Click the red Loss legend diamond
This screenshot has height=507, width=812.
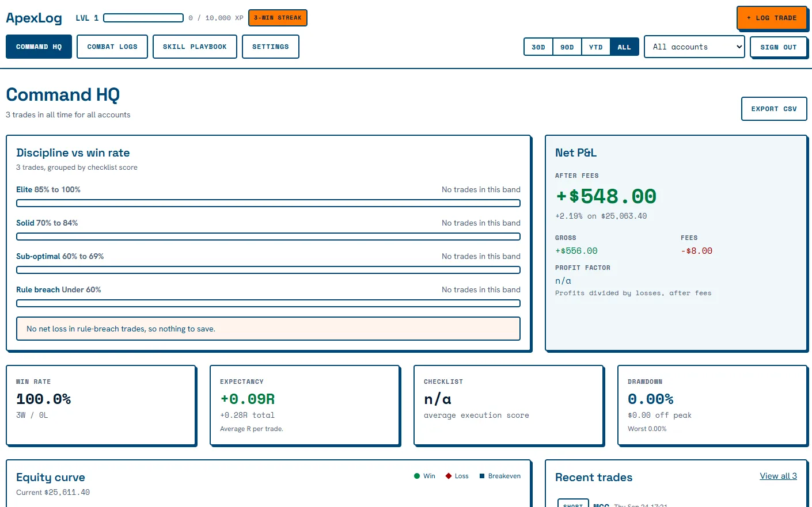449,476
